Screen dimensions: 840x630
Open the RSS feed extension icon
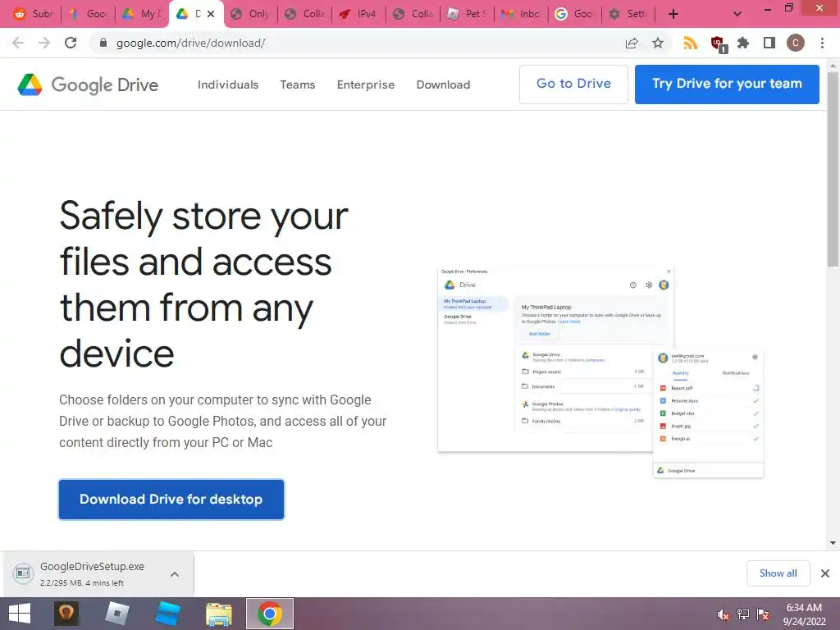[x=691, y=43]
